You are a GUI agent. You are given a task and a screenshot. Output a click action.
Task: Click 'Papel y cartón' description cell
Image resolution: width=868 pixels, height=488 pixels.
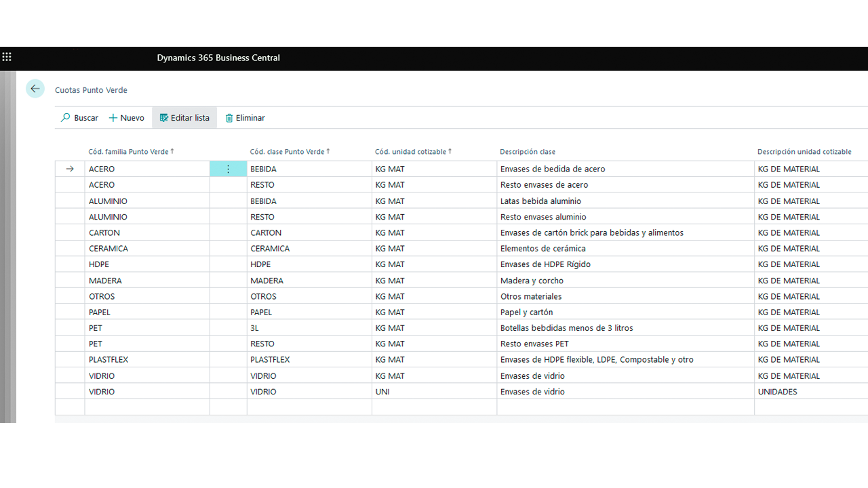coord(625,312)
